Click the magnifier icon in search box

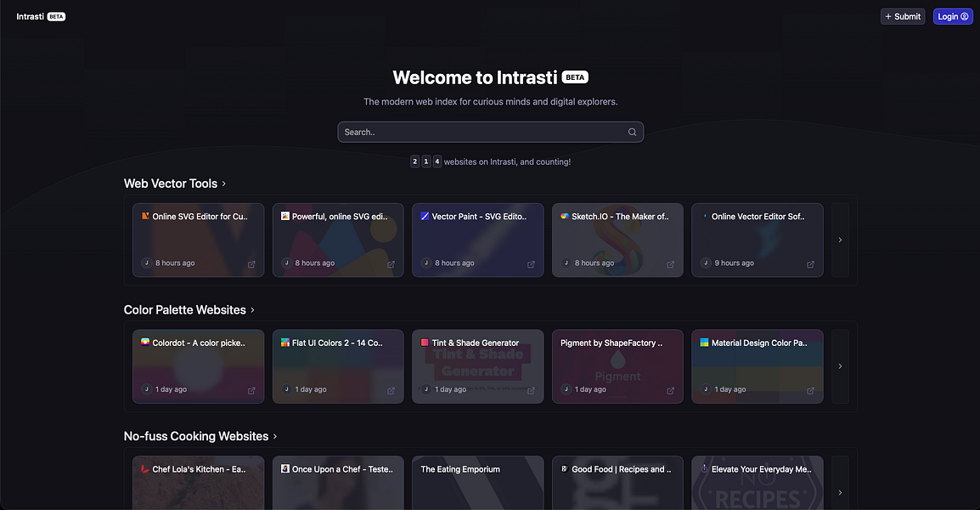click(632, 132)
